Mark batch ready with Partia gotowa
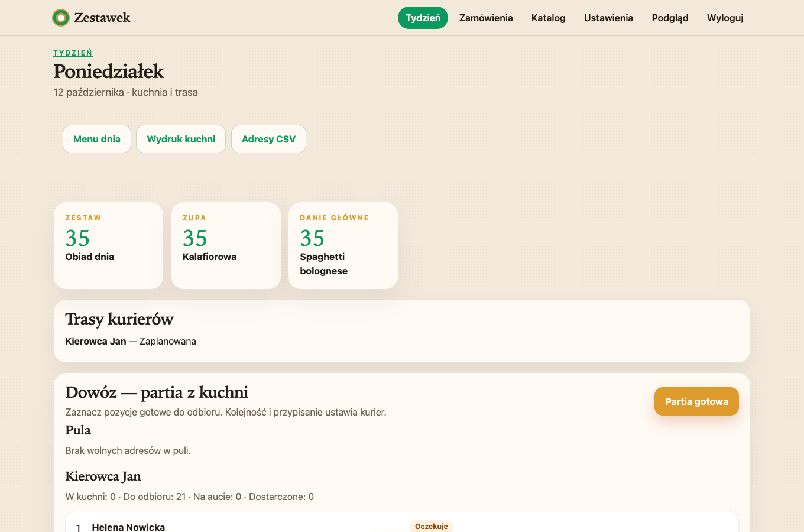The height and width of the screenshot is (532, 804). point(696,401)
